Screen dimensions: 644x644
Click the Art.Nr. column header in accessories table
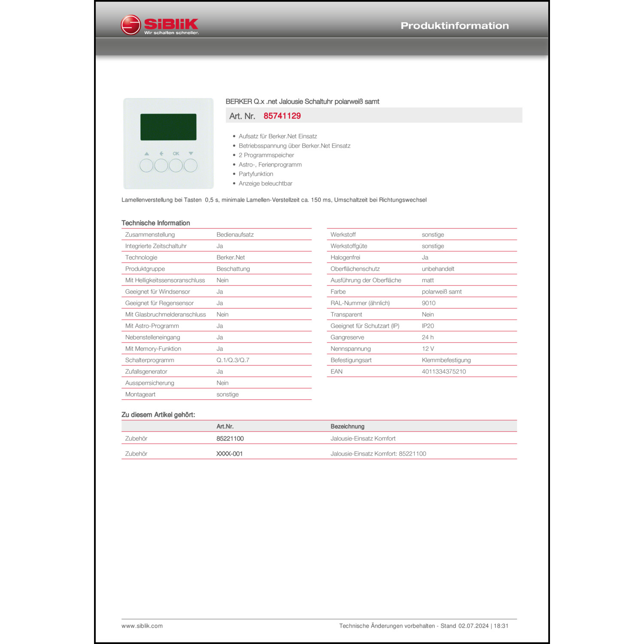point(225,426)
